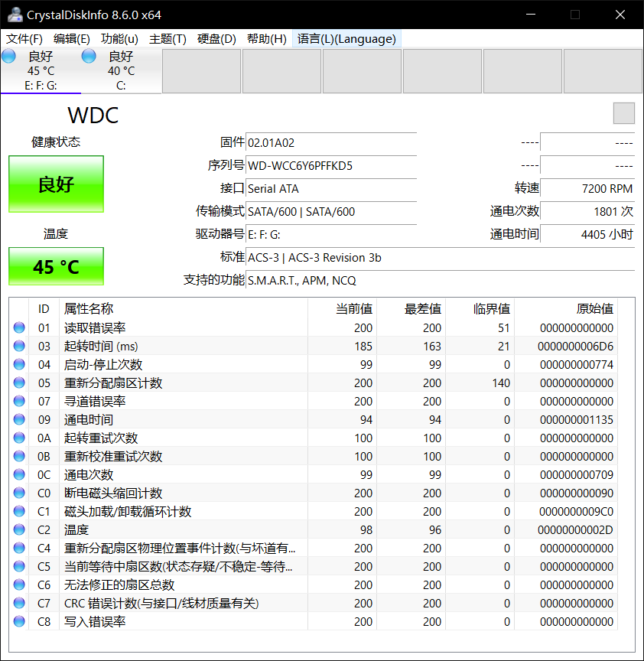Click status orb for C: disk

89,56
